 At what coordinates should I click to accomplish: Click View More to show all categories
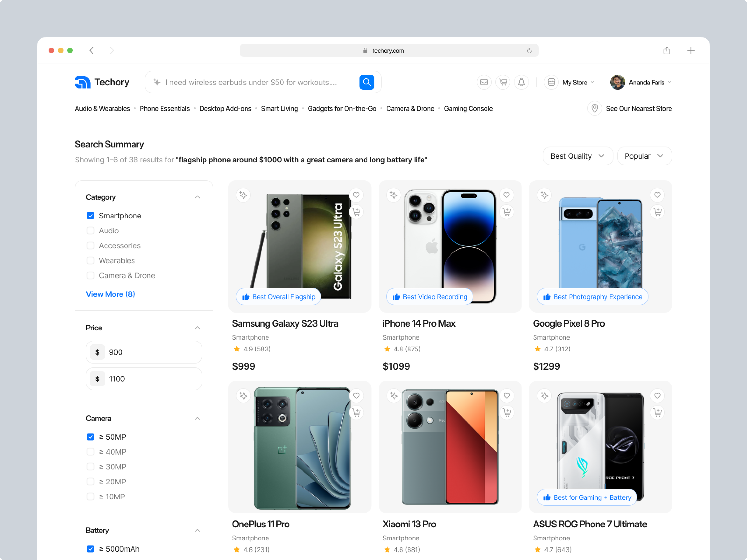point(110,294)
